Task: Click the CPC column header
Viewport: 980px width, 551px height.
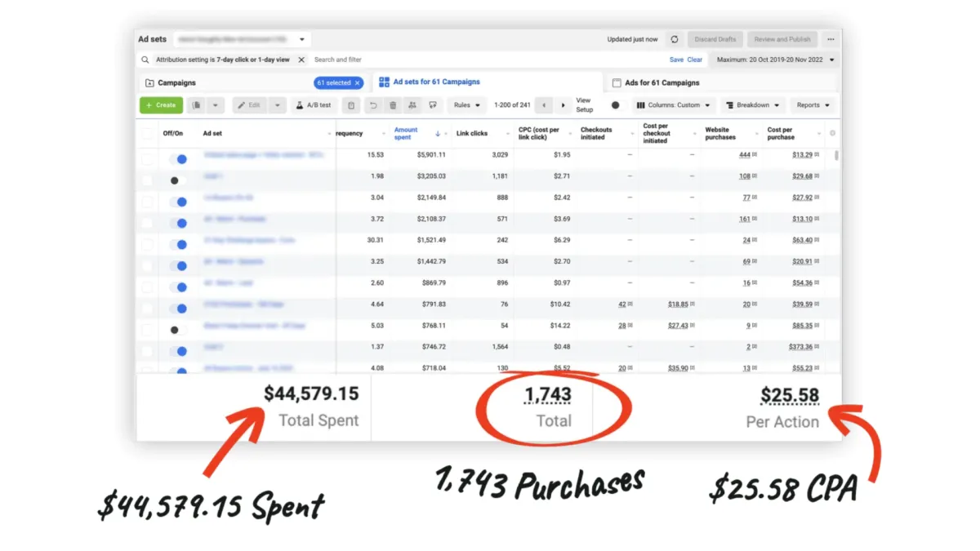Action: (x=539, y=133)
